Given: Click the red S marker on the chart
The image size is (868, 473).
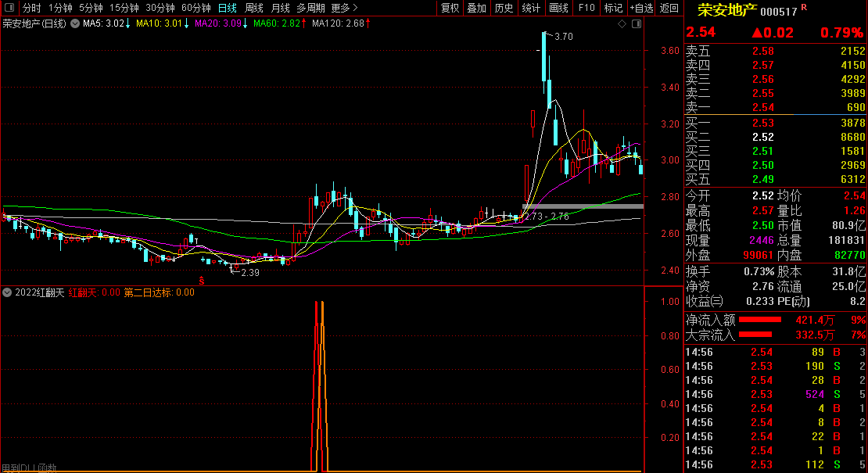Looking at the screenshot, I should tap(201, 280).
